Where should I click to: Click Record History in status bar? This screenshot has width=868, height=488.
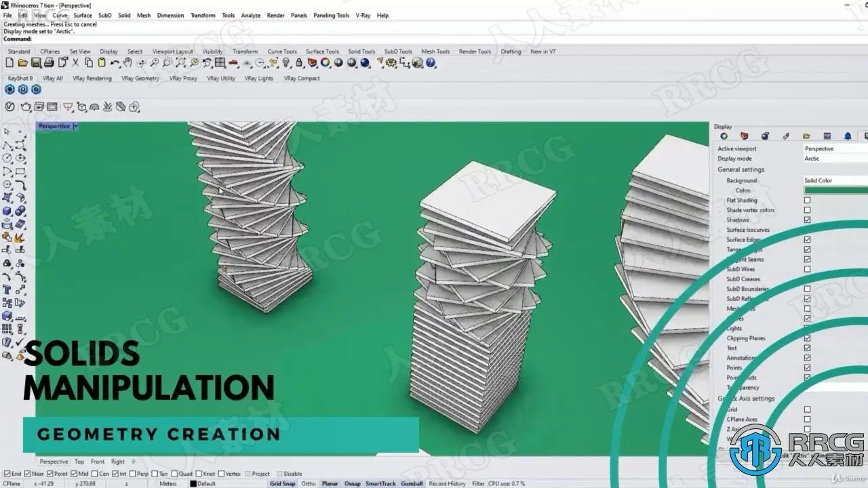(x=448, y=484)
